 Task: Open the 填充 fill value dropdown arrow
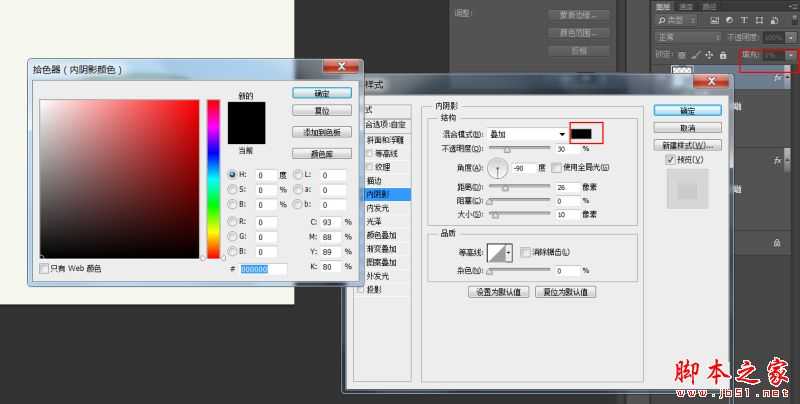pos(790,54)
